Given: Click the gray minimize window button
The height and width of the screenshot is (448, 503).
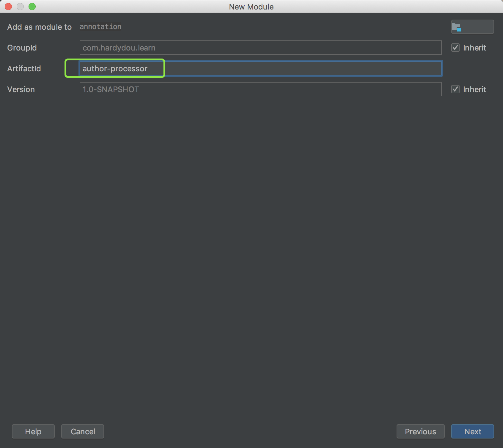Looking at the screenshot, I should click(20, 7).
